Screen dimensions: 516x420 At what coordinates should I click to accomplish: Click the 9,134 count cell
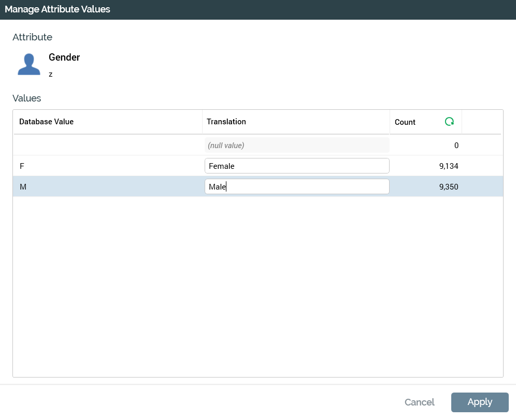pyautogui.click(x=448, y=166)
